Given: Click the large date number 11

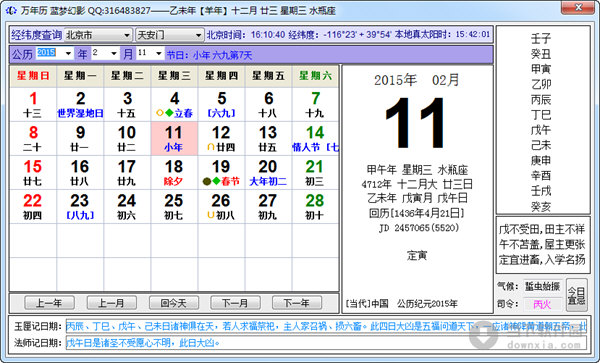Looking at the screenshot, I should [416, 123].
